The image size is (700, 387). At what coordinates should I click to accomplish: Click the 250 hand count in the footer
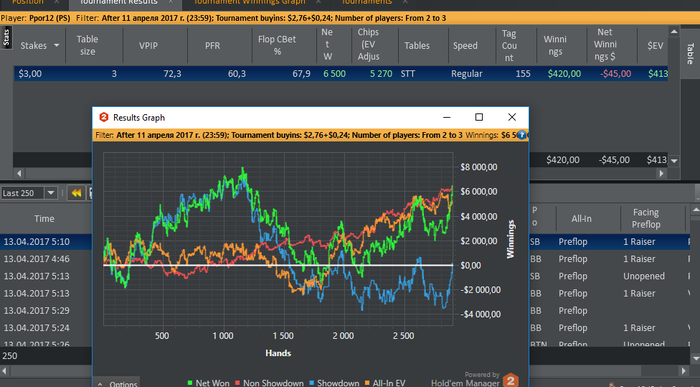pos(9,356)
